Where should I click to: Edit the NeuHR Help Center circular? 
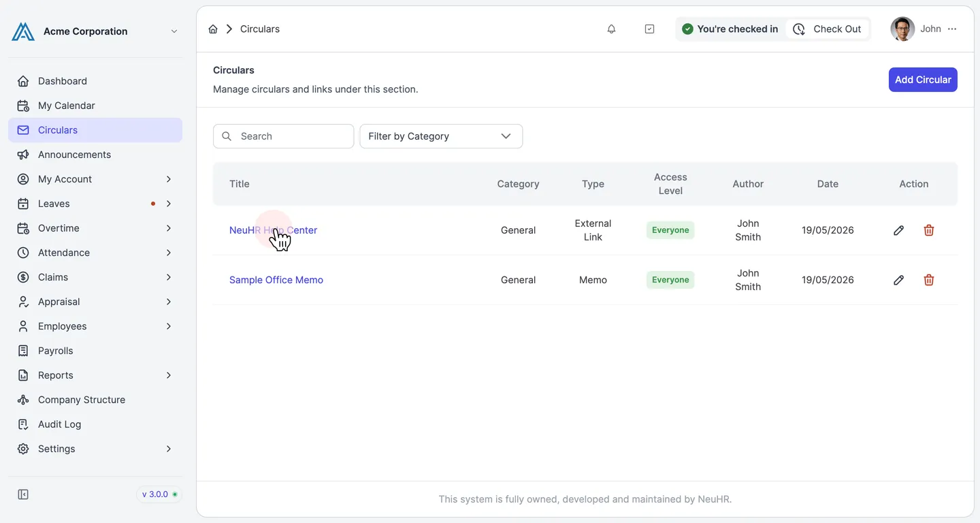click(x=898, y=230)
